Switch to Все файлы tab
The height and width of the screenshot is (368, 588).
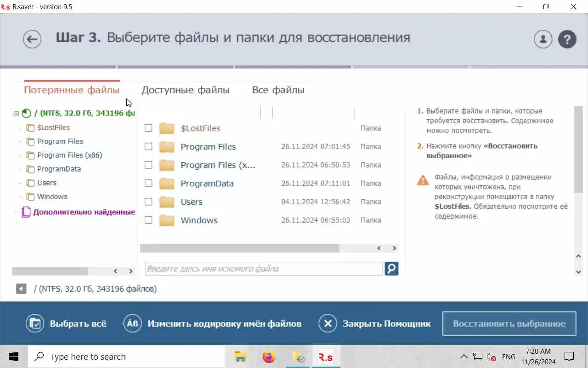coord(278,90)
